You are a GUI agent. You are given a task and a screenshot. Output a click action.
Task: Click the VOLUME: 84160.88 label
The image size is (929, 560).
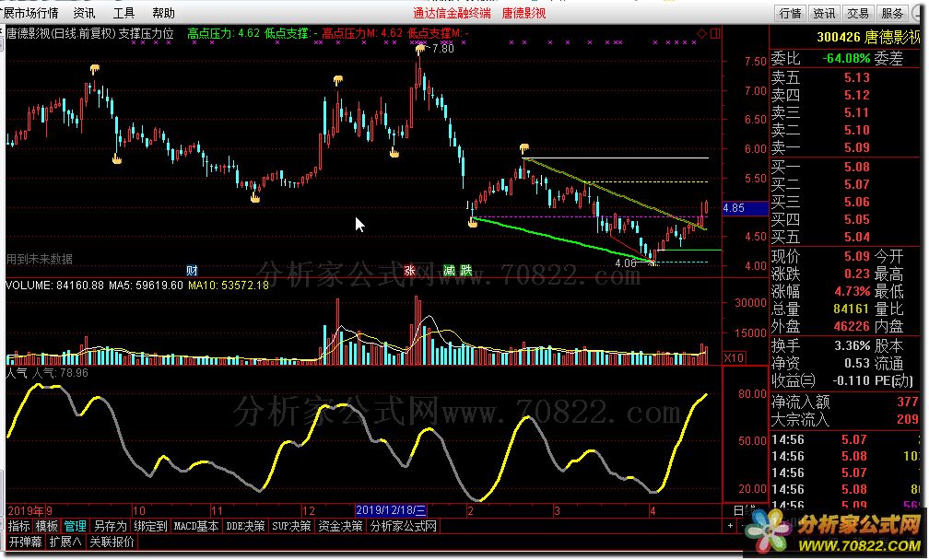pyautogui.click(x=54, y=286)
